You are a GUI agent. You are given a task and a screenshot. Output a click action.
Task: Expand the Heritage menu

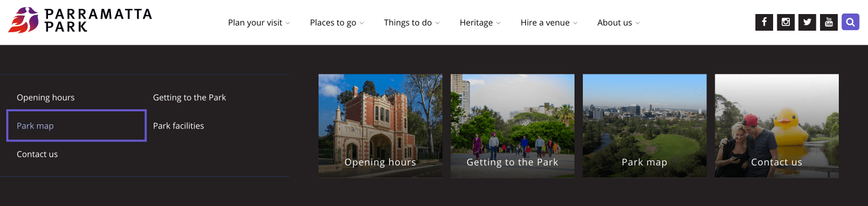tap(480, 22)
